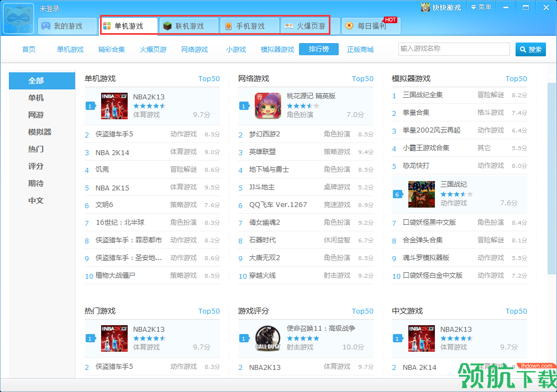Go to 正版商城 navigation item
Viewport: 557px width, 392px height.
tap(360, 49)
